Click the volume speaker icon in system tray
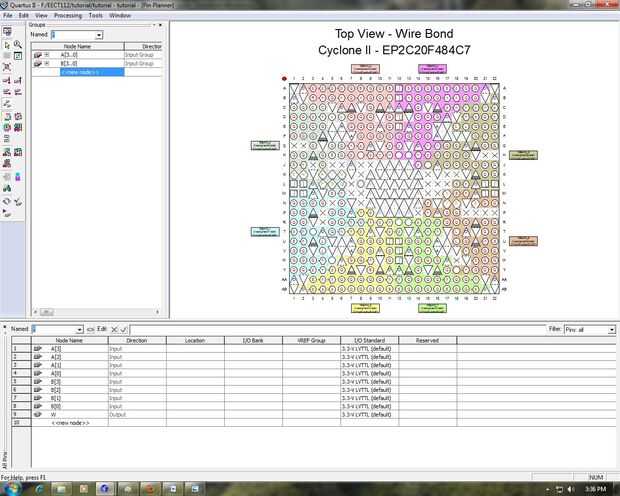Image resolution: width=620 pixels, height=496 pixels. pos(571,489)
